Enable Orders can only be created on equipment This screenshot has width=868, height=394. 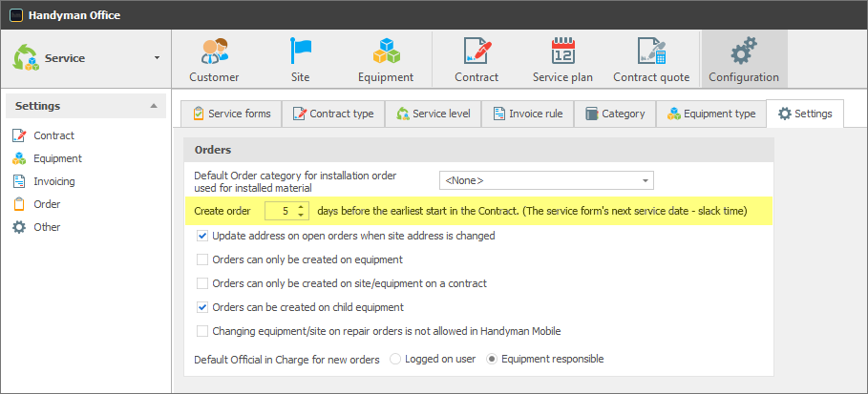coord(202,259)
